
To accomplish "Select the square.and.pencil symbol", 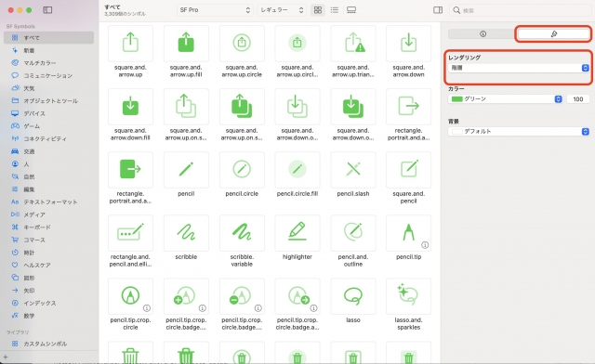I will point(409,170).
